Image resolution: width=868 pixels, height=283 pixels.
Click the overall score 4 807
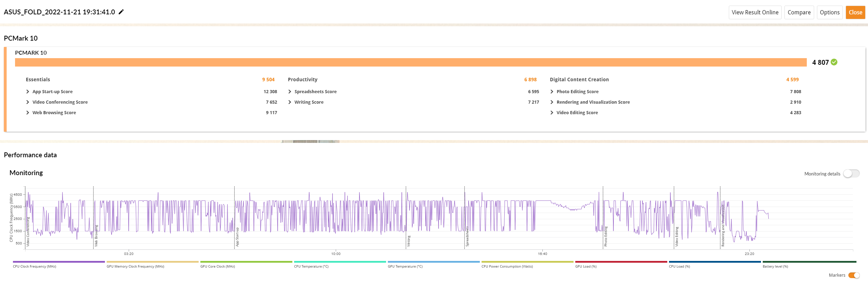[820, 62]
